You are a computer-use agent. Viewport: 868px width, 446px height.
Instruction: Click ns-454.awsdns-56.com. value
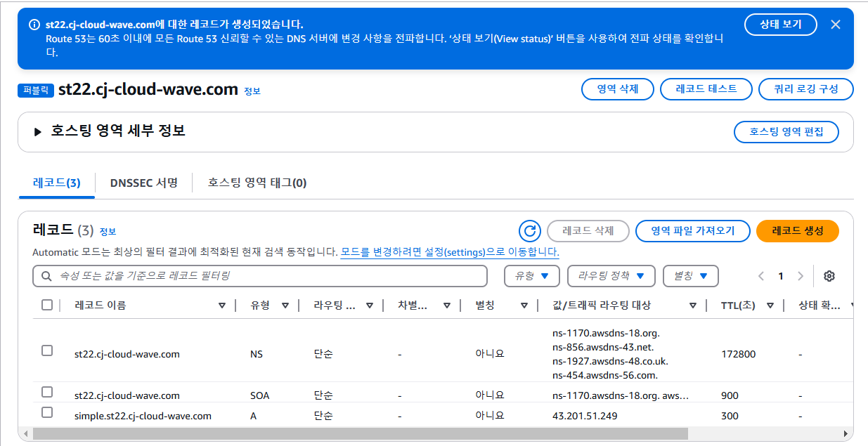coord(604,375)
